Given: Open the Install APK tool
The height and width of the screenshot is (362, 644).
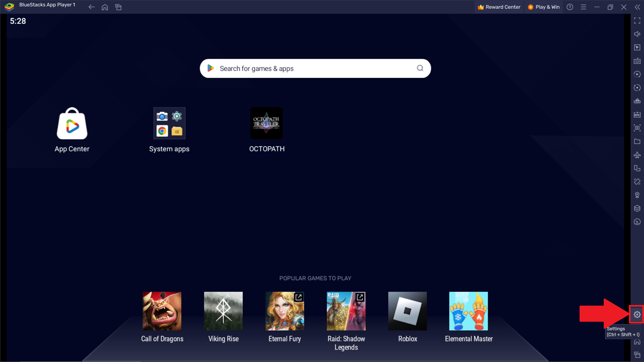Looking at the screenshot, I should coord(637,114).
